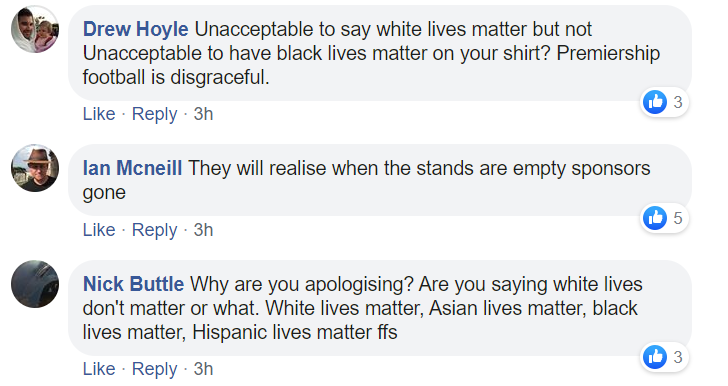Viewport: 728px width, 386px height.
Task: Open Nick Buttle's dark profile picture
Action: tap(35, 284)
